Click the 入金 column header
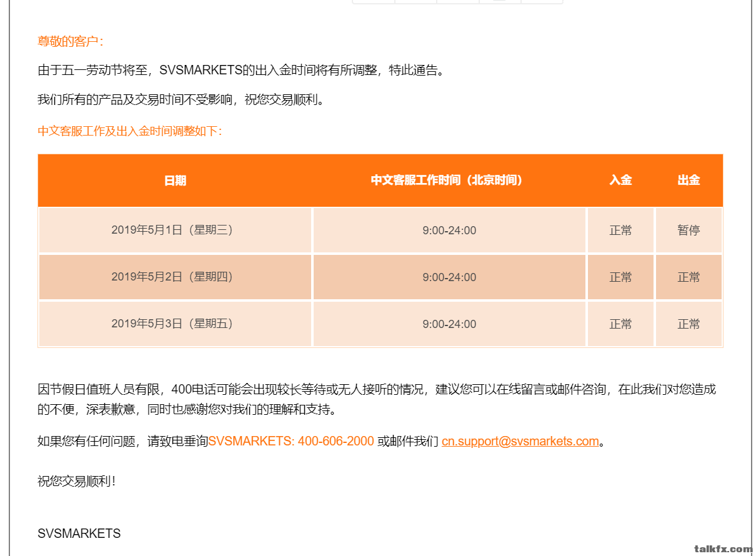 620,181
